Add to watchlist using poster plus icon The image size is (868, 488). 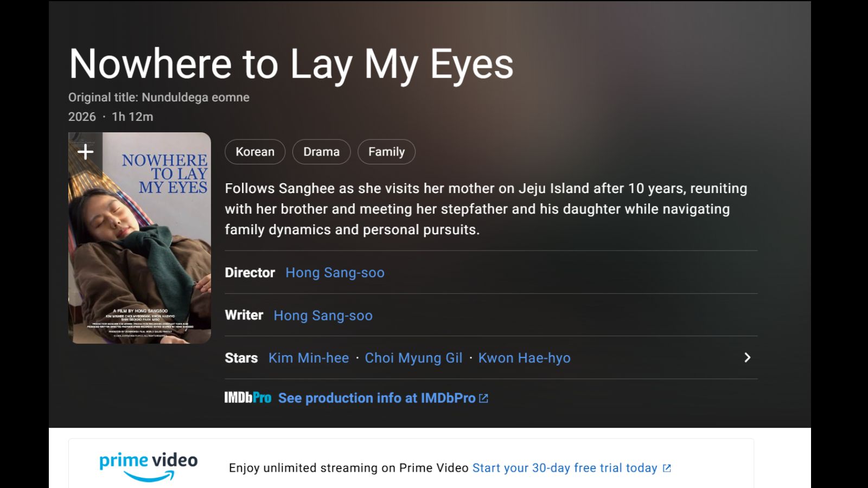tap(85, 151)
